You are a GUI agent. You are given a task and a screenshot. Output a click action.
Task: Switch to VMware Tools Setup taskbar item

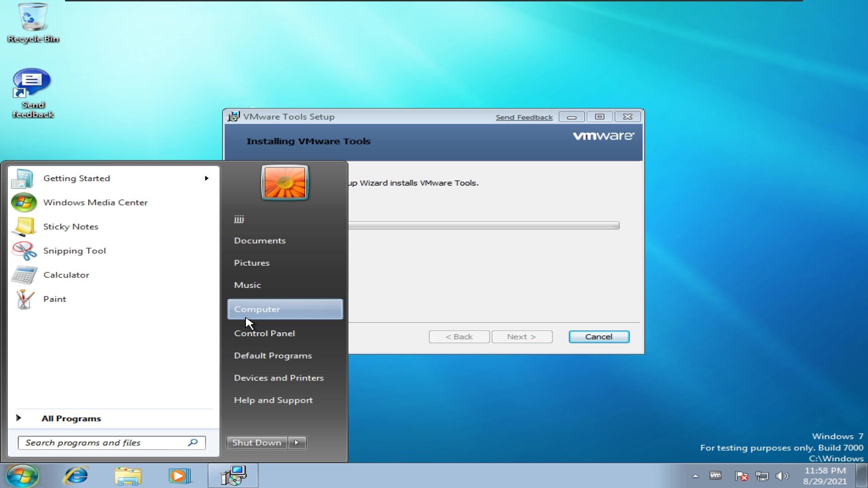point(233,476)
